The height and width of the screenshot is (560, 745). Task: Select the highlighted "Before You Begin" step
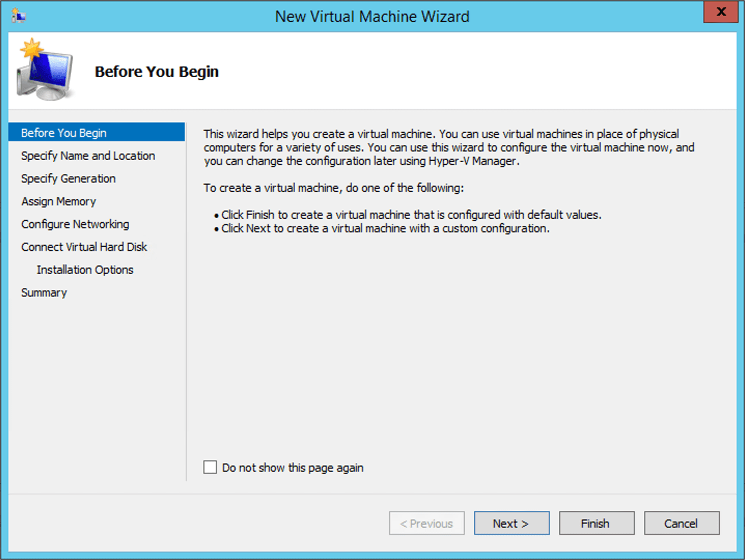64,133
